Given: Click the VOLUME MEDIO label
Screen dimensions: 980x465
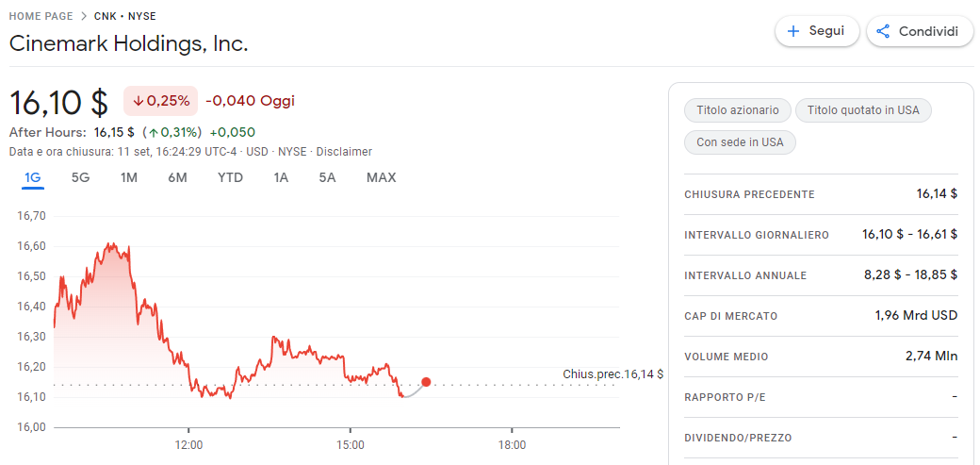Looking at the screenshot, I should coord(727,357).
